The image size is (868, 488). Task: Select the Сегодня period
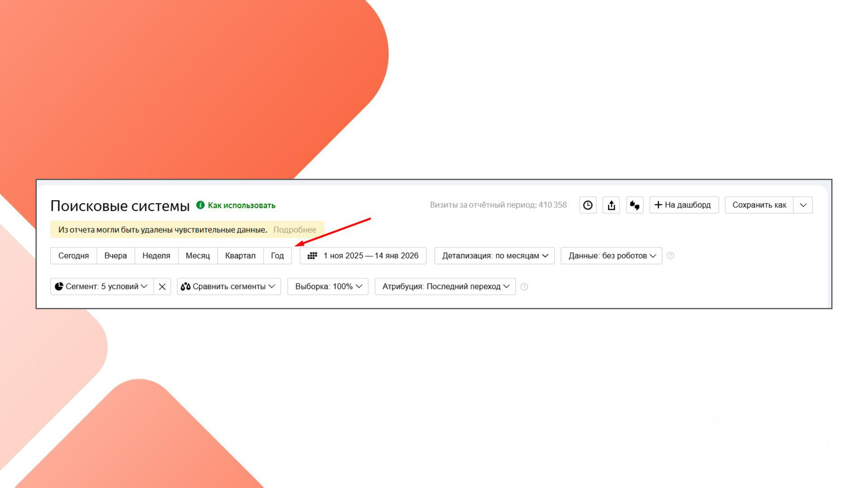pos(73,256)
